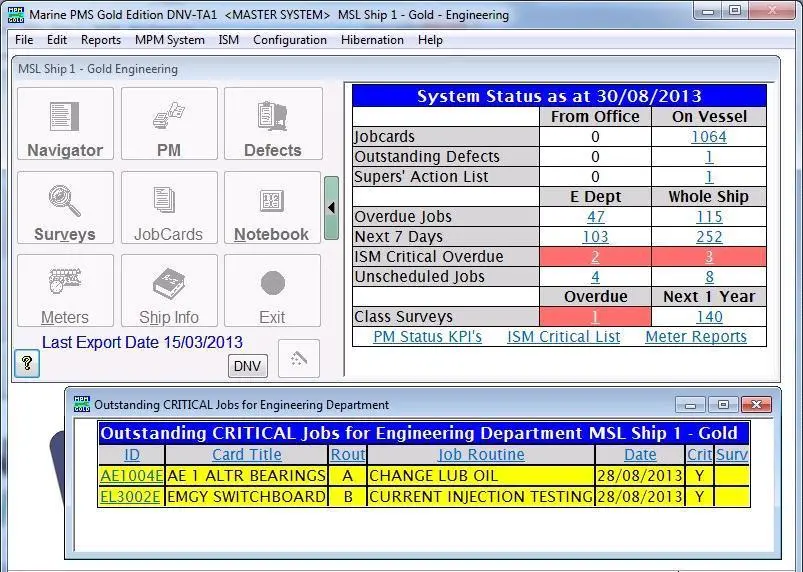Click the Outstanding CRITICAL Jobs window icon

tap(82, 404)
